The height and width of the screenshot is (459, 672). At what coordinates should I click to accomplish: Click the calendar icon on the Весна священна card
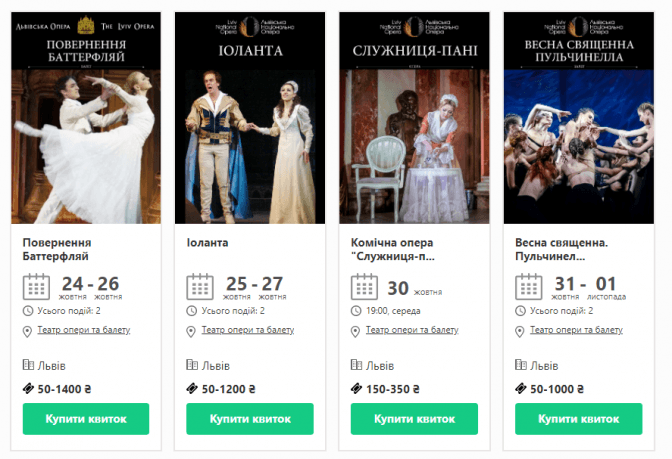tap(528, 287)
